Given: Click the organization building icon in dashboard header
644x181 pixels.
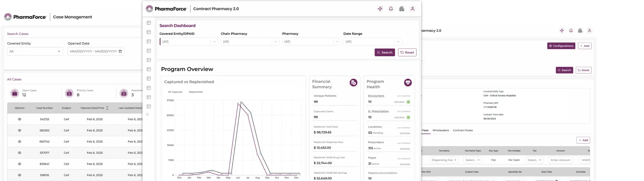Looking at the screenshot, I should click(402, 9).
